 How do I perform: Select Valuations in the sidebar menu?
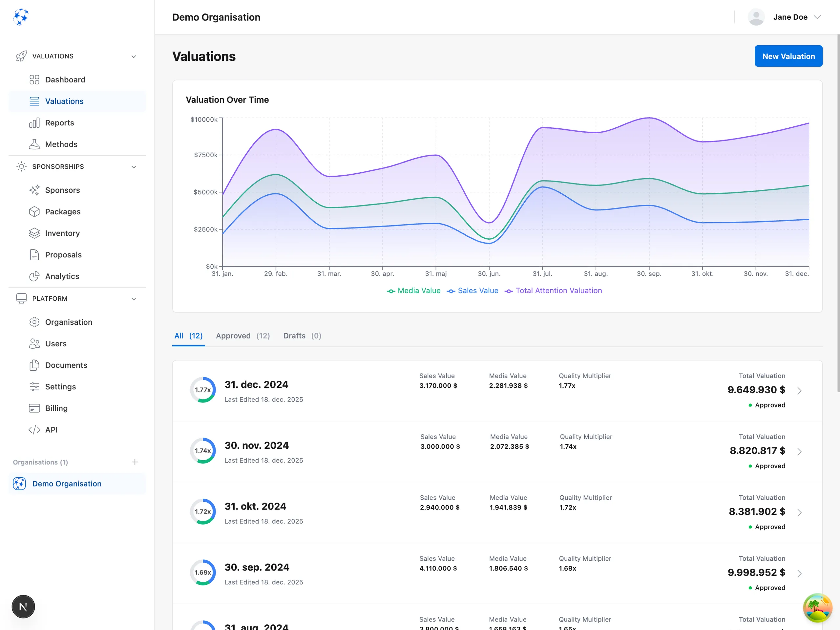tap(77, 101)
